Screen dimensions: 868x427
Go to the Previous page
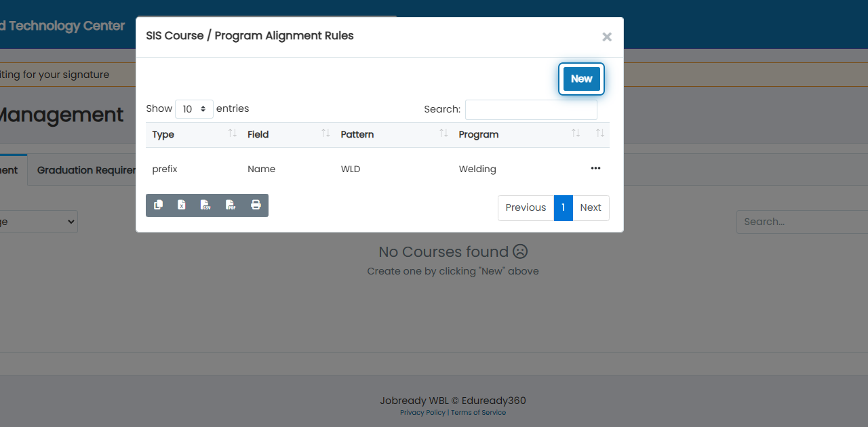(x=526, y=208)
